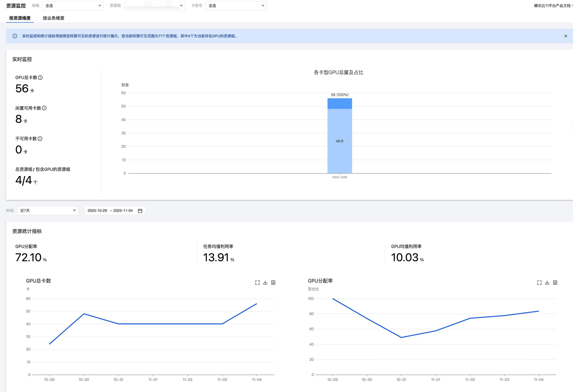The image size is (573, 392).
Task: Open the 地域 region dropdown
Action: tap(73, 6)
